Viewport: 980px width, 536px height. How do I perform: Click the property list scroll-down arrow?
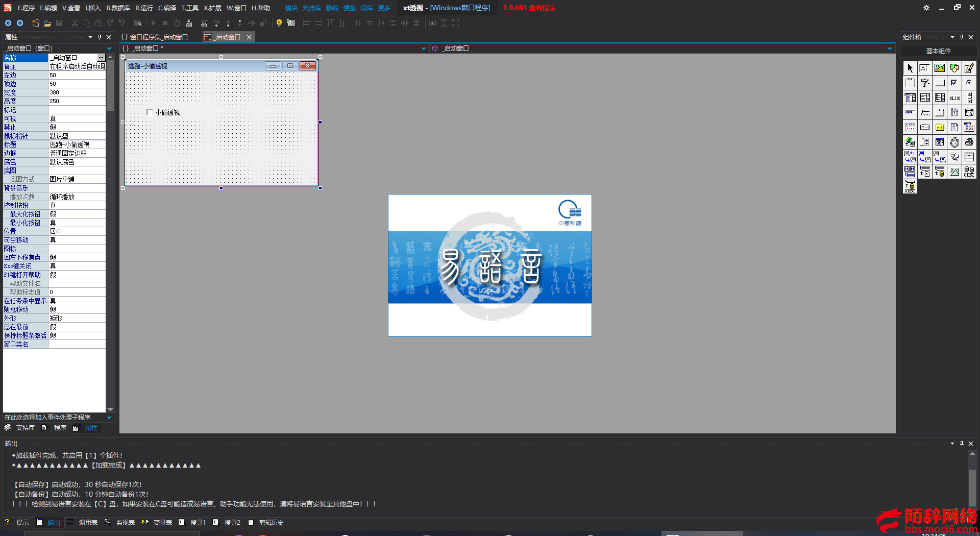pyautogui.click(x=110, y=409)
